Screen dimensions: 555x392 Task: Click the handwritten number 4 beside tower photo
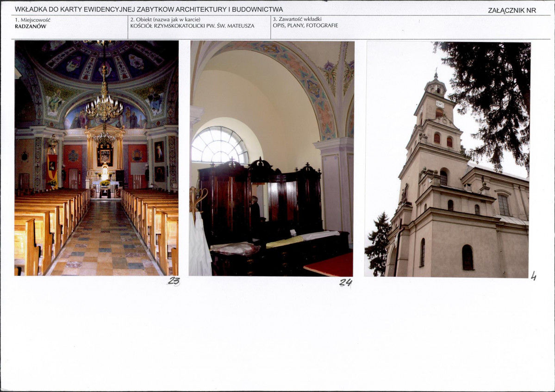tap(533, 276)
